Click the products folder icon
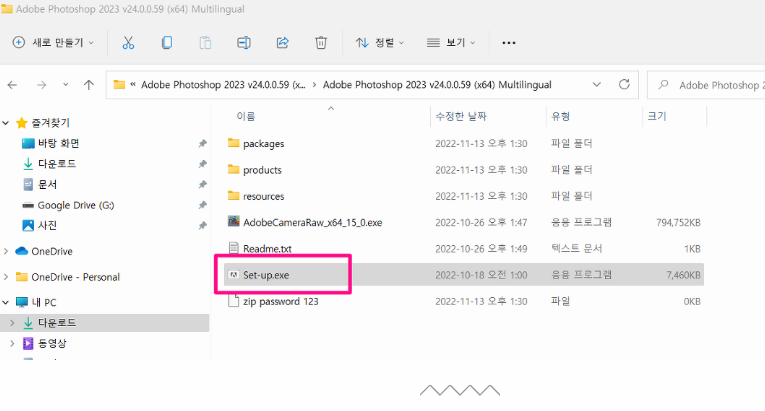Viewport: 765px width, 411px height. [234, 169]
